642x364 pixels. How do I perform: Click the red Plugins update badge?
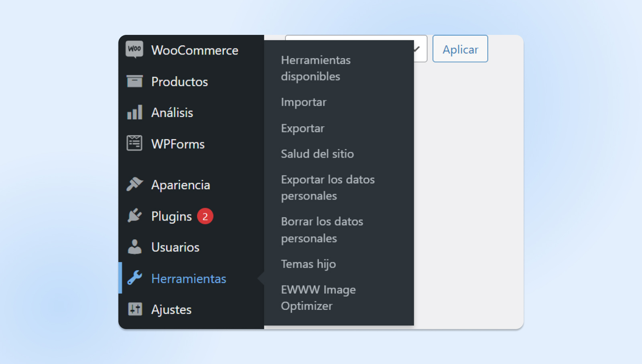[205, 216]
